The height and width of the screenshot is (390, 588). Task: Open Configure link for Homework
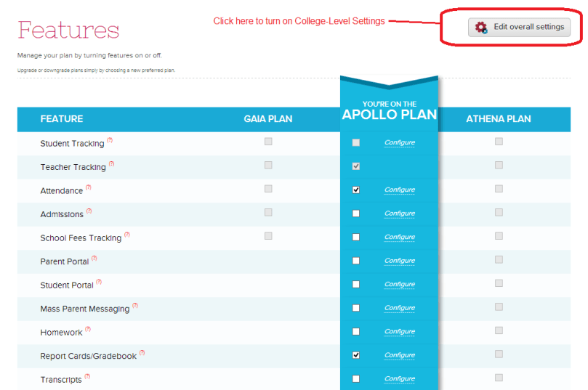tap(400, 331)
